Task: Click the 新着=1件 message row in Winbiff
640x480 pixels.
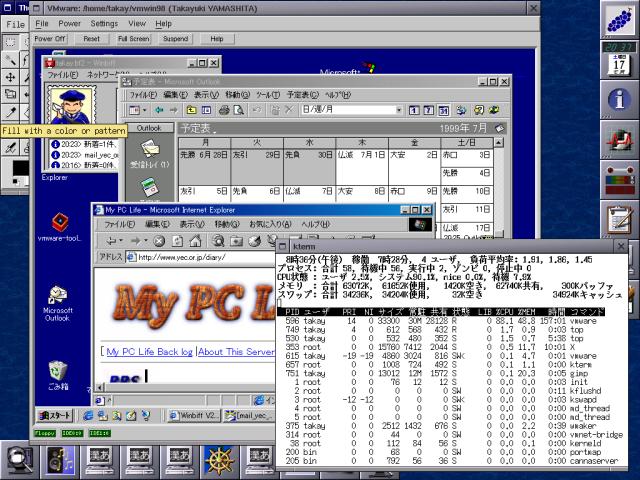Action: [x=84, y=144]
